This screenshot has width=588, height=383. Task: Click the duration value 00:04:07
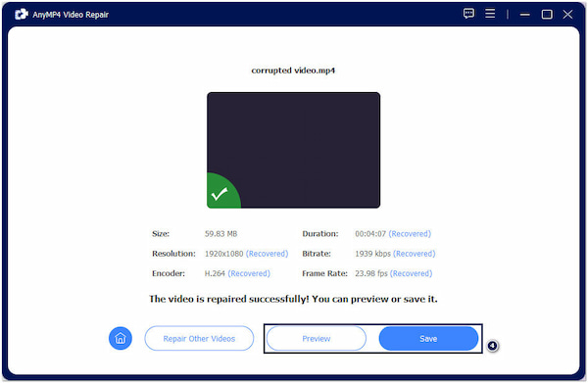(370, 234)
